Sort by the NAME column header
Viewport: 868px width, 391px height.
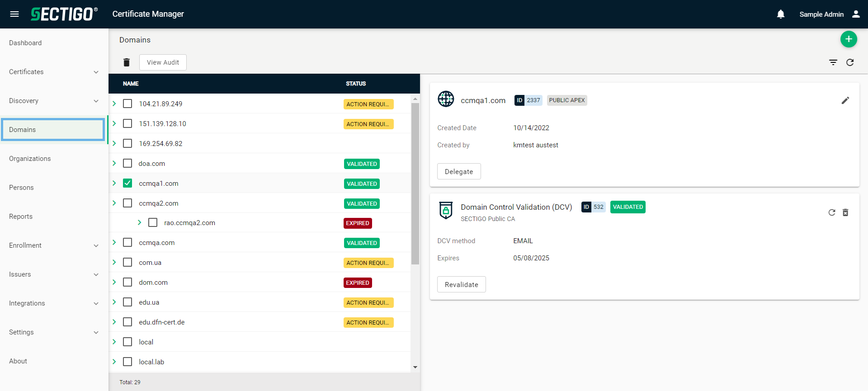point(131,84)
